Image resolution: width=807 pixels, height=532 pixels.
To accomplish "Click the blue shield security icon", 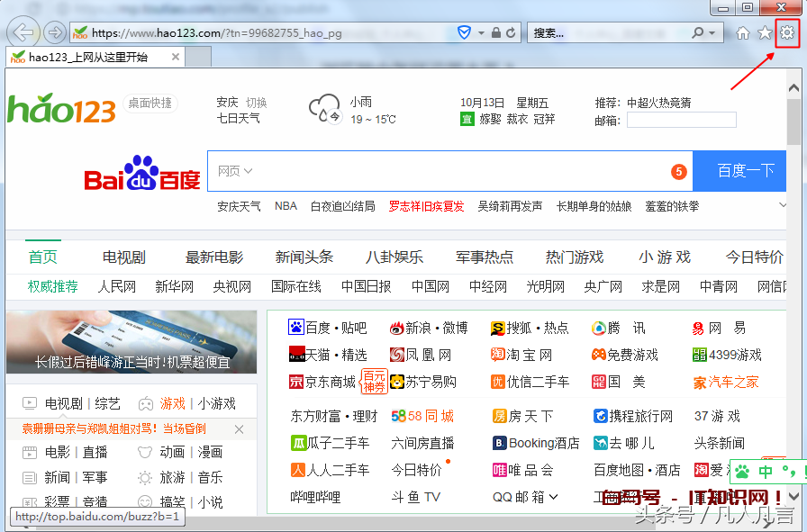I will click(x=465, y=33).
